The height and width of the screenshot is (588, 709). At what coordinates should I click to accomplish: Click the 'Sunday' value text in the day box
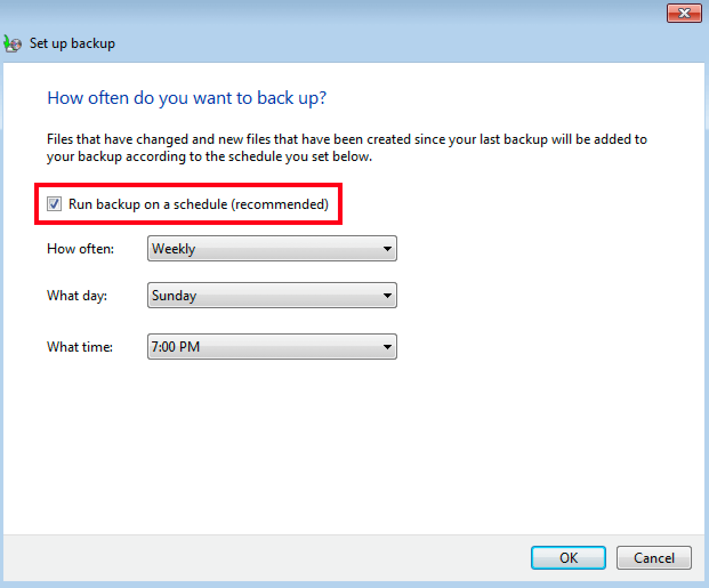coord(174,296)
